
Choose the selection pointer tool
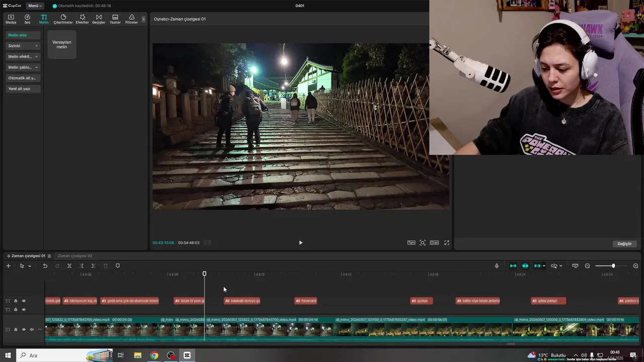22,266
